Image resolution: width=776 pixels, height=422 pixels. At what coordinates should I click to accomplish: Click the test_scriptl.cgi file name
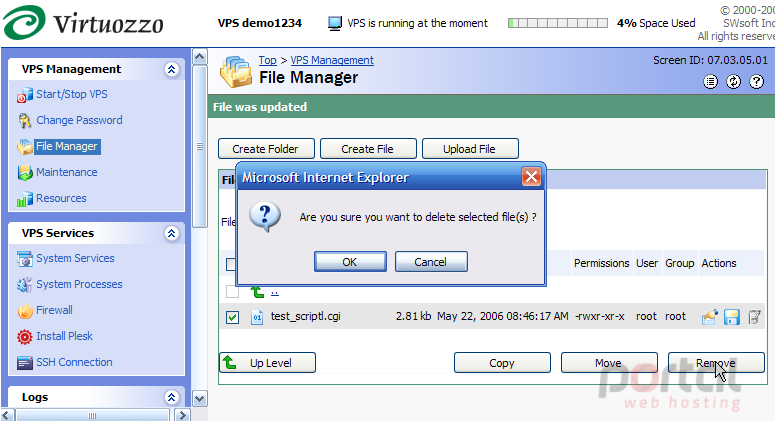click(305, 317)
